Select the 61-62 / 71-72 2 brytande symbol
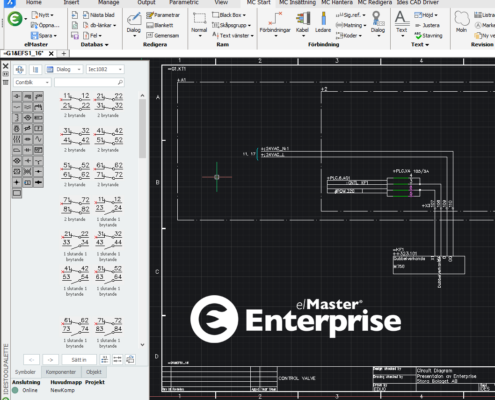Viewport: 495px width, 400px height. point(108,174)
